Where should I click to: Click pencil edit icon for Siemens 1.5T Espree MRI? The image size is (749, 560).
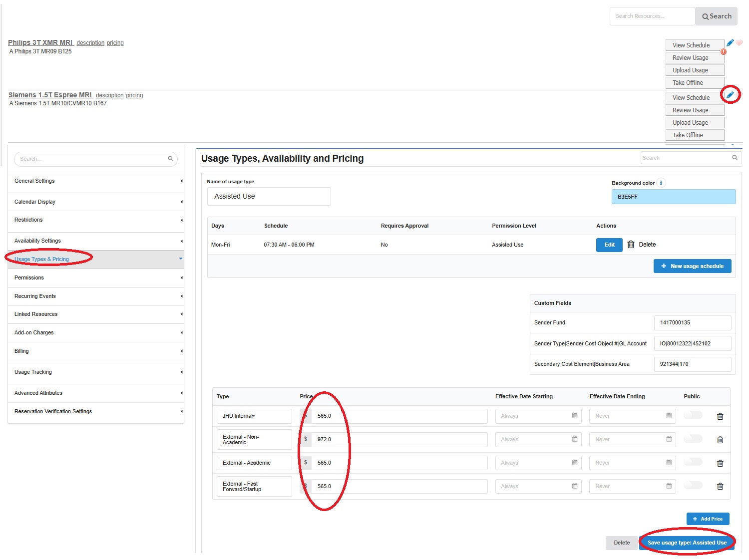tap(730, 95)
